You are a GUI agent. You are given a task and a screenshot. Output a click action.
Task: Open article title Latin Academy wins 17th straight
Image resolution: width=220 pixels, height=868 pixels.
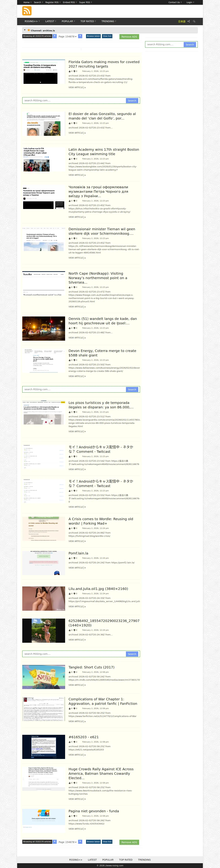[x=103, y=152]
